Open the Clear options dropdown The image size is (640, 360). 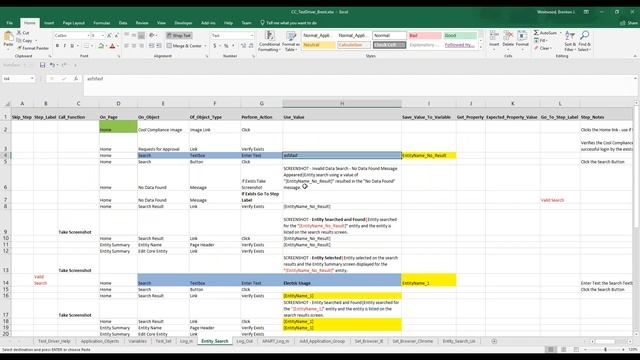(542, 48)
